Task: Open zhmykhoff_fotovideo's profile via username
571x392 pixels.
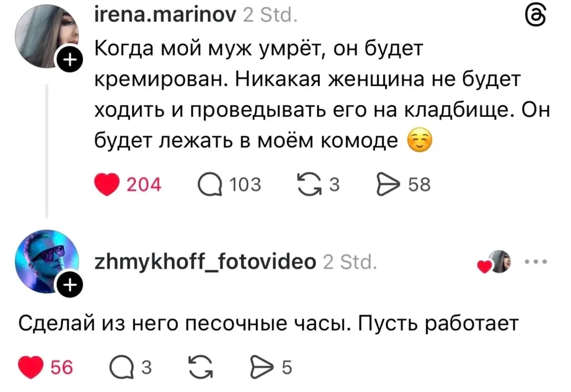Action: [x=205, y=261]
